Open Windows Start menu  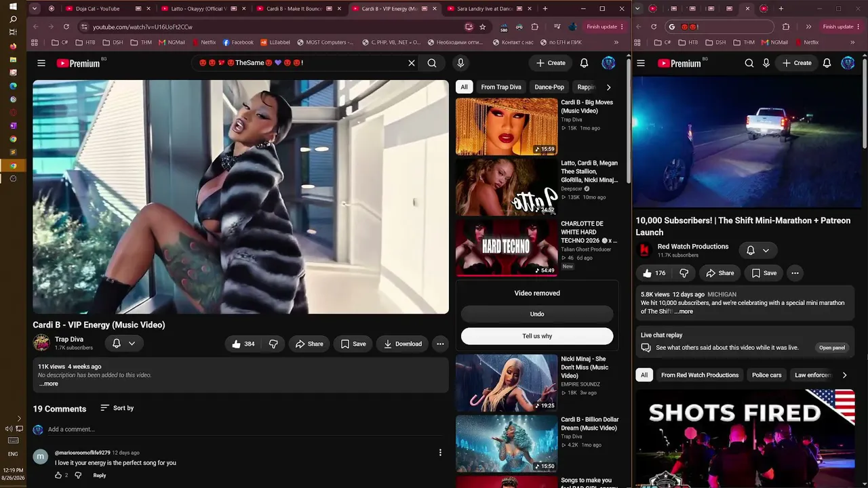13,6
